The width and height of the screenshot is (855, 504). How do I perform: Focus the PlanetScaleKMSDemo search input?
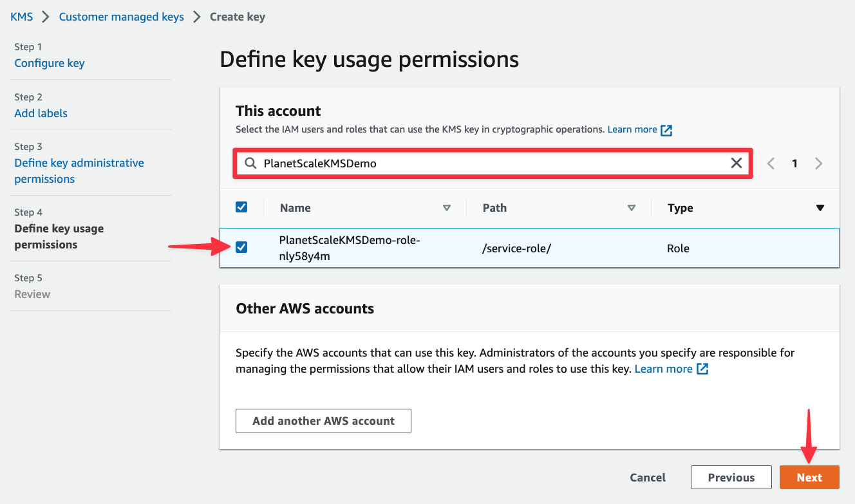tap(493, 163)
